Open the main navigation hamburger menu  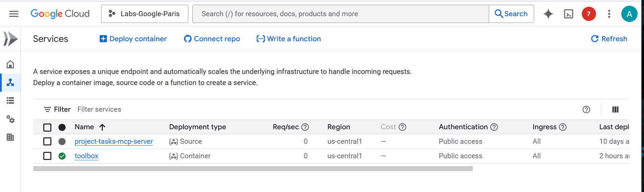click(14, 14)
